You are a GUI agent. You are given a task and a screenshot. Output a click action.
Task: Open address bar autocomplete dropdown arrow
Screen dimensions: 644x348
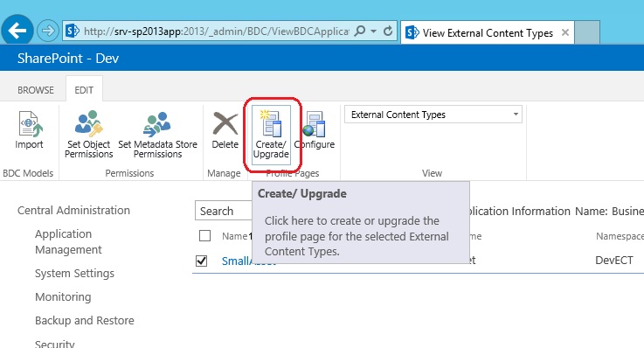pyautogui.click(x=373, y=31)
